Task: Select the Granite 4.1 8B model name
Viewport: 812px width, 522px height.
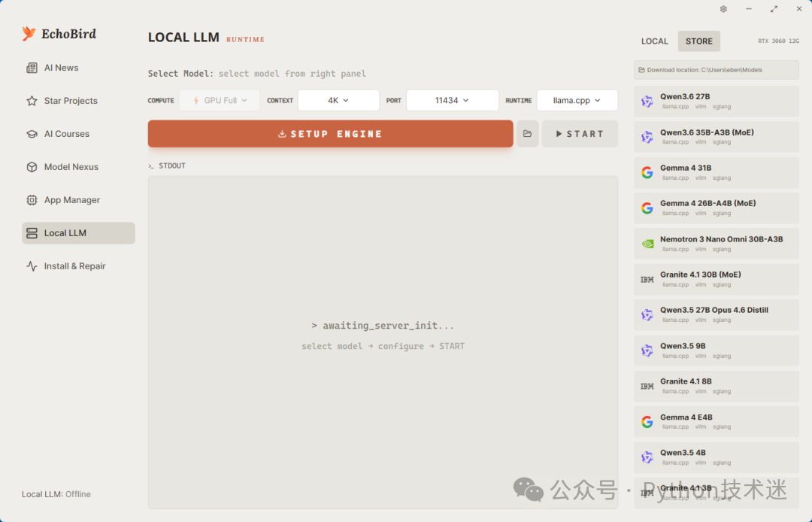Action: point(686,381)
